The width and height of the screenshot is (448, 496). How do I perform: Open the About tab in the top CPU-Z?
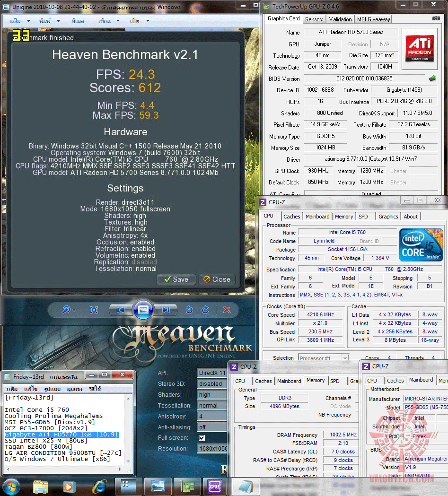click(x=411, y=217)
